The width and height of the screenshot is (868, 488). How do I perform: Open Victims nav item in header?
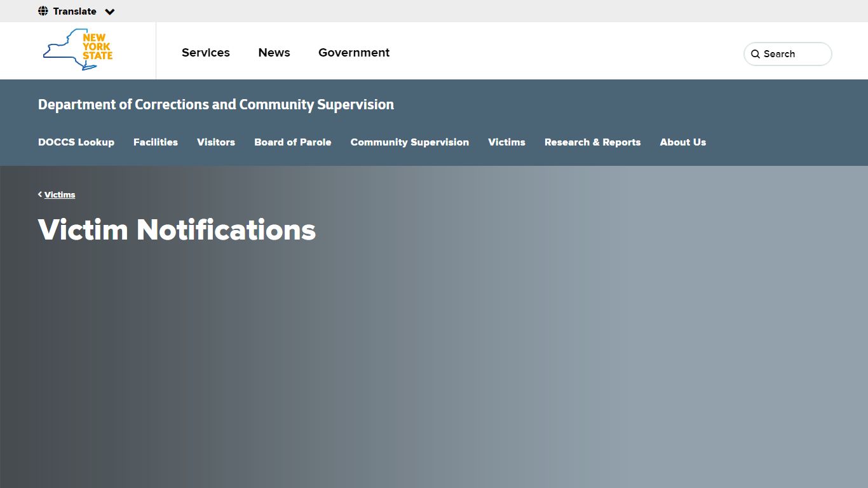point(506,142)
